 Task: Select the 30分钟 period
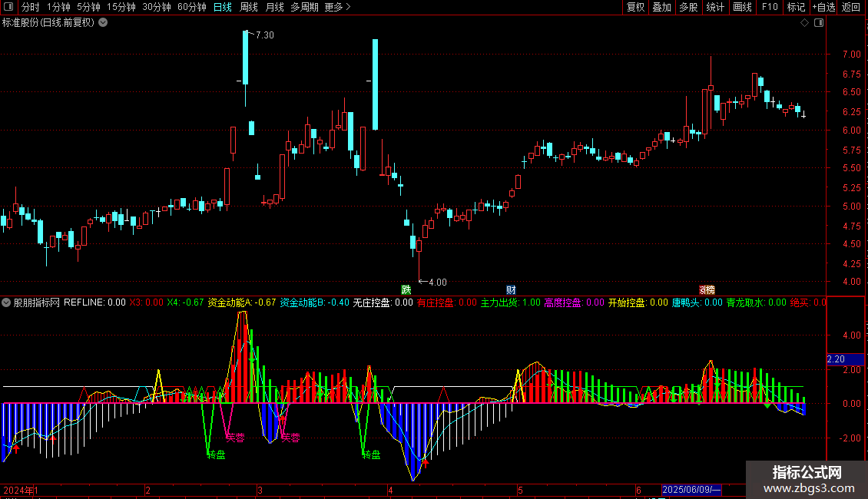pyautogui.click(x=157, y=7)
